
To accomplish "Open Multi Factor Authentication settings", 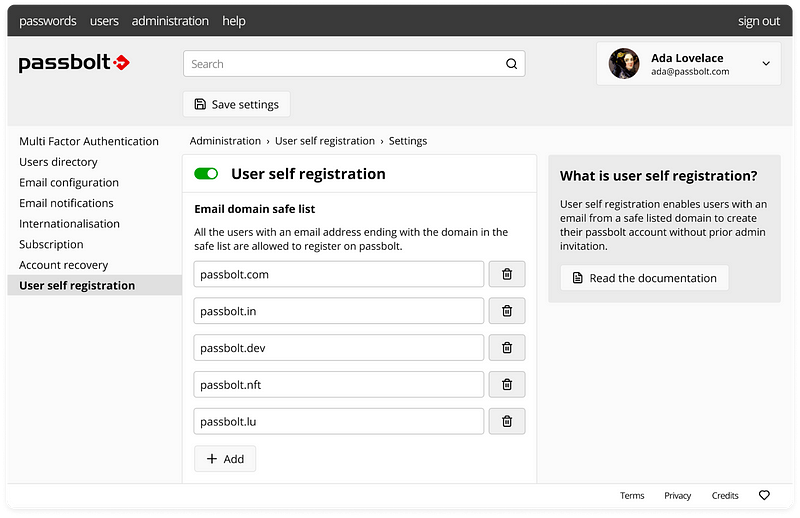I will pyautogui.click(x=89, y=141).
